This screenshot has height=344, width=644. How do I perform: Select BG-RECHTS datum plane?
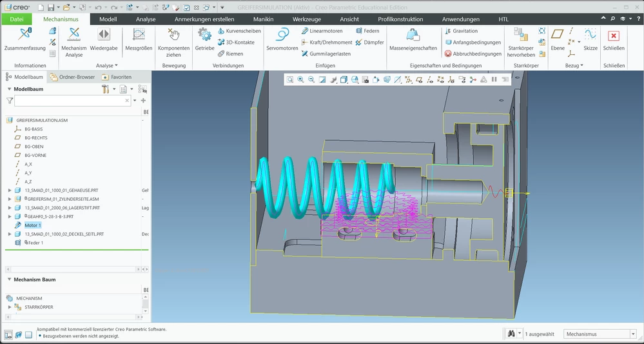tap(35, 137)
